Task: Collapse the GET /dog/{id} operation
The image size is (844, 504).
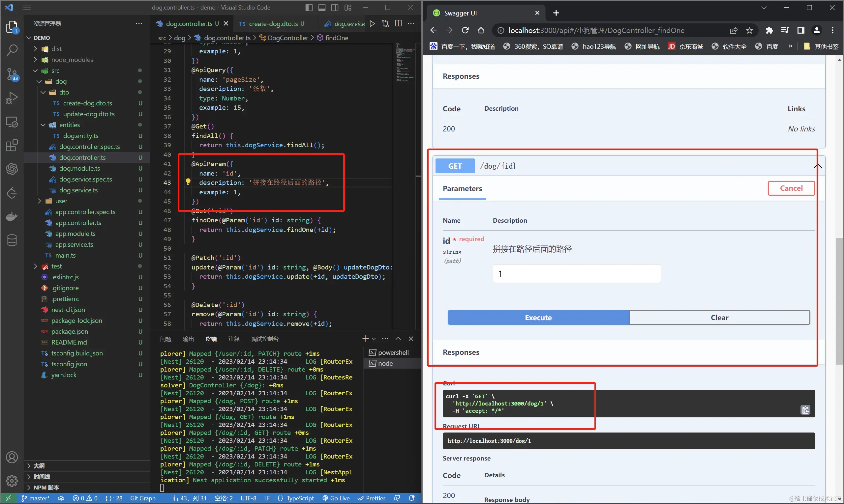Action: tap(818, 166)
